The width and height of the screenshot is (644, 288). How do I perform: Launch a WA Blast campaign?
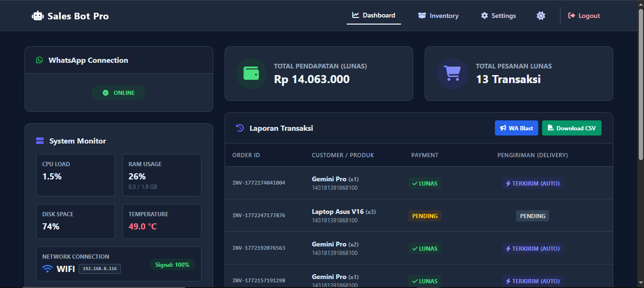516,128
